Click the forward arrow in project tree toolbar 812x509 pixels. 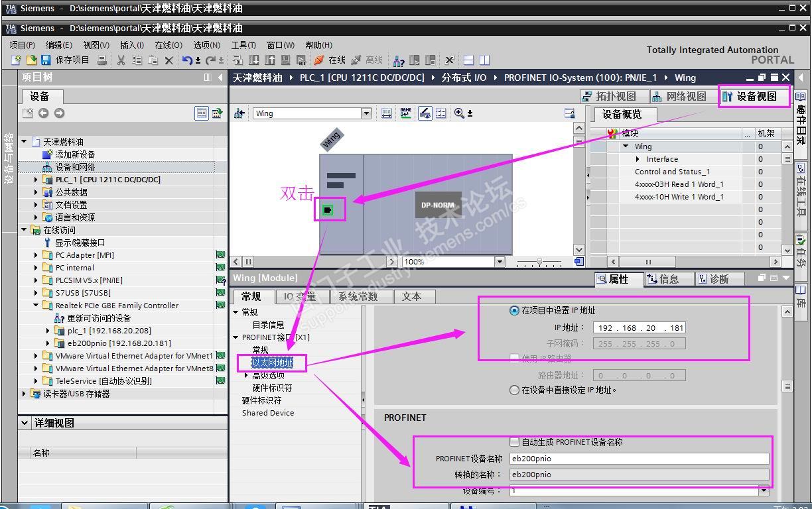(x=60, y=113)
